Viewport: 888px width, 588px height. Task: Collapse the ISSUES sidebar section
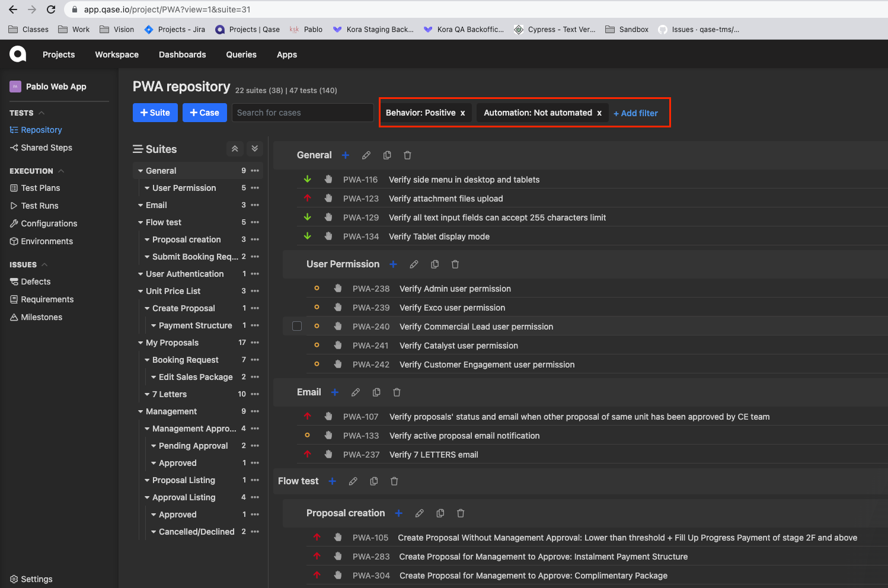coord(44,264)
